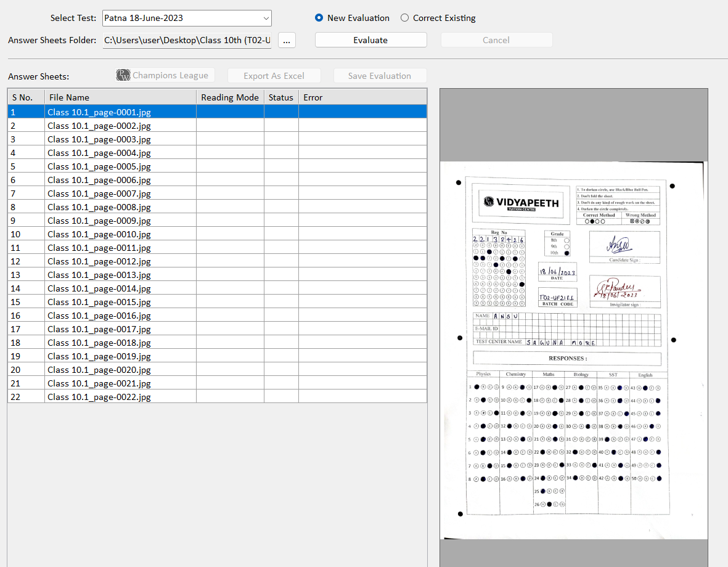The image size is (728, 567).
Task: Select row Class 10.1_page-0005.jpg
Action: click(217, 166)
